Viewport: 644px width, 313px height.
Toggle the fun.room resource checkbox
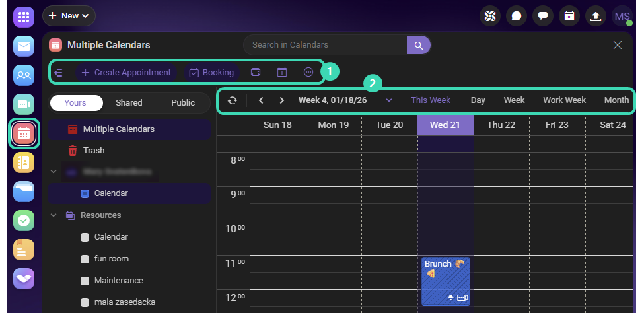point(85,259)
